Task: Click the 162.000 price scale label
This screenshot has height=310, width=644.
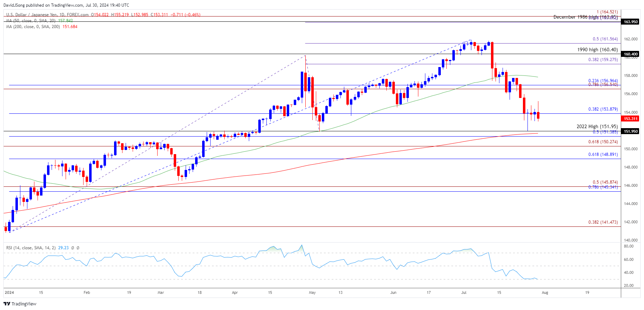Action: 631,39
